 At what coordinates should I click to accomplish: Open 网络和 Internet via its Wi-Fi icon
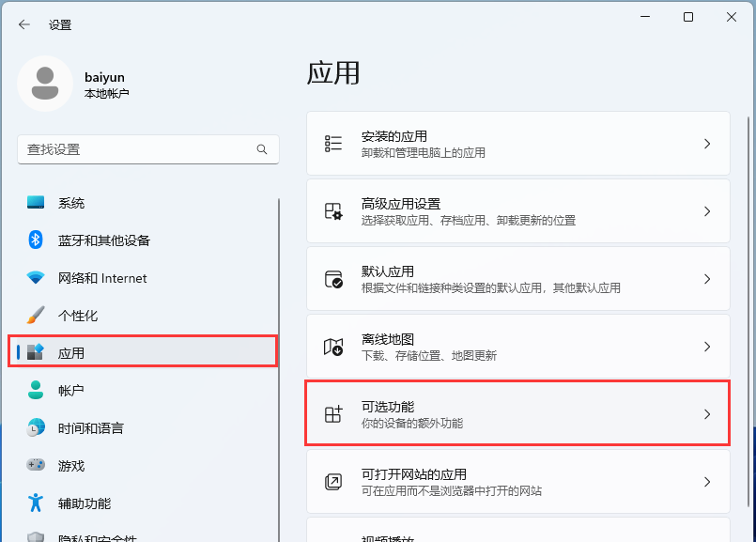pyautogui.click(x=35, y=278)
